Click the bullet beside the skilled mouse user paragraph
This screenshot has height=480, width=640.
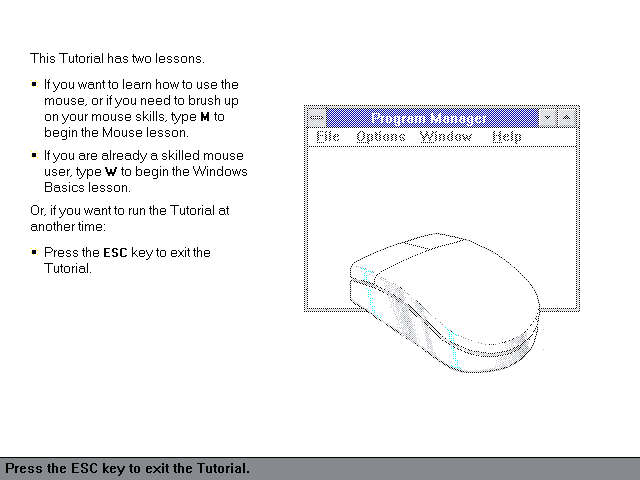34,156
